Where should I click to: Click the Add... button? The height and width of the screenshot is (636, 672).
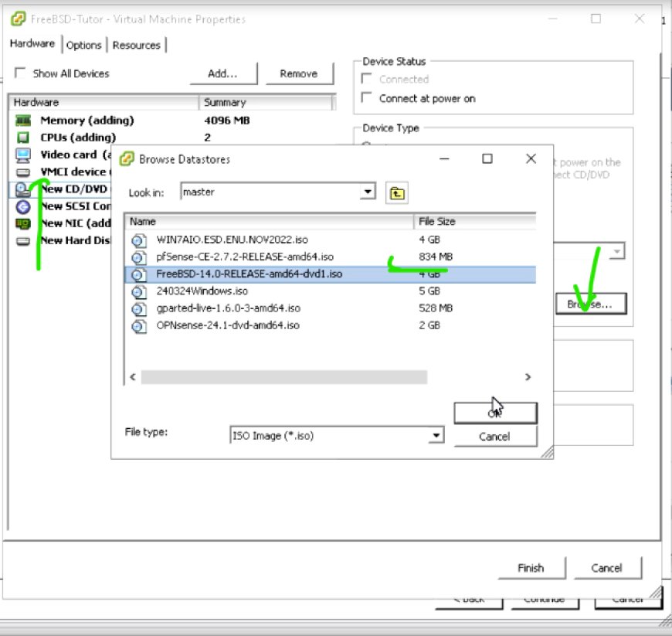[223, 73]
